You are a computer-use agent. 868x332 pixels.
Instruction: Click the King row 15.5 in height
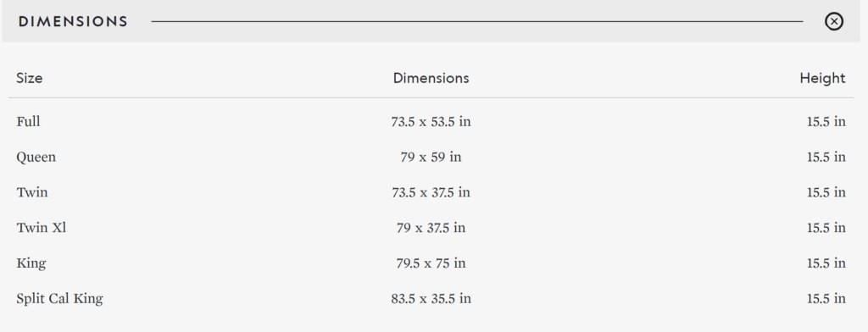[826, 263]
